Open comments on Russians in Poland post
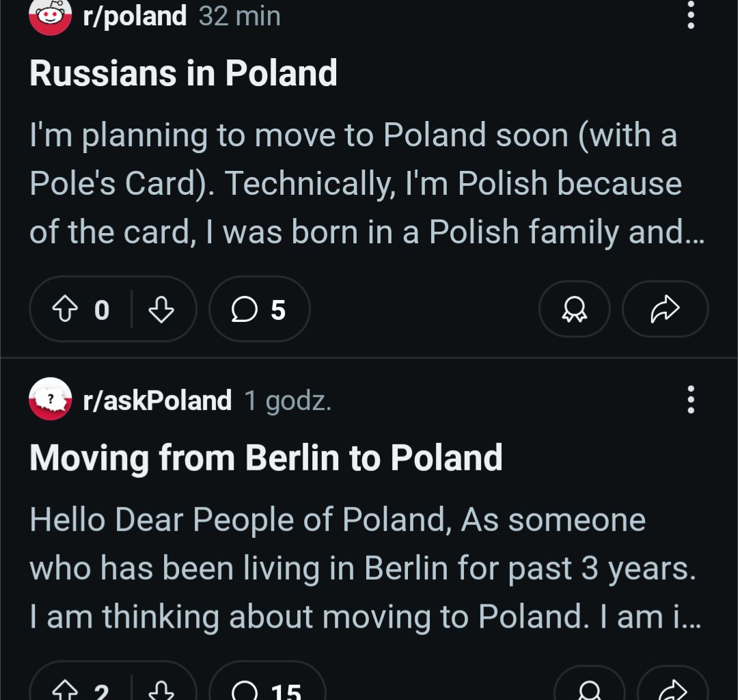Viewport: 738px width, 700px height. click(260, 309)
